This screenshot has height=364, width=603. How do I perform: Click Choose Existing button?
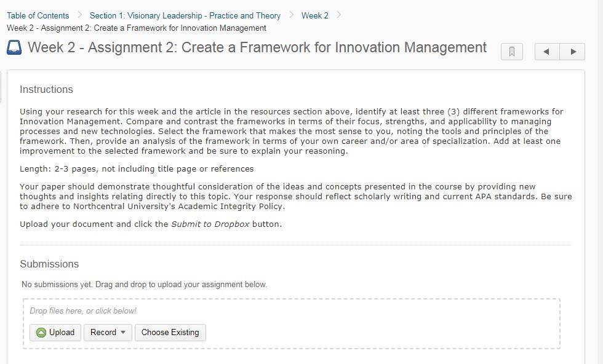coord(170,333)
